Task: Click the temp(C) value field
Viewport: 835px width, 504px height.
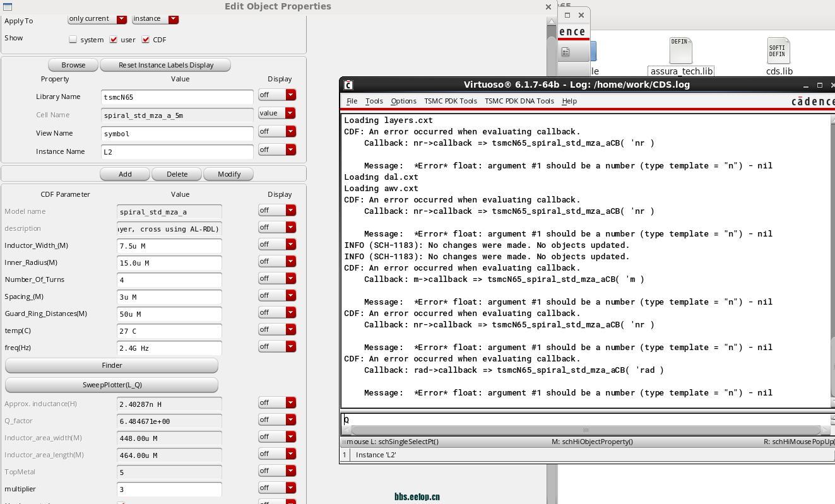Action: [169, 331]
